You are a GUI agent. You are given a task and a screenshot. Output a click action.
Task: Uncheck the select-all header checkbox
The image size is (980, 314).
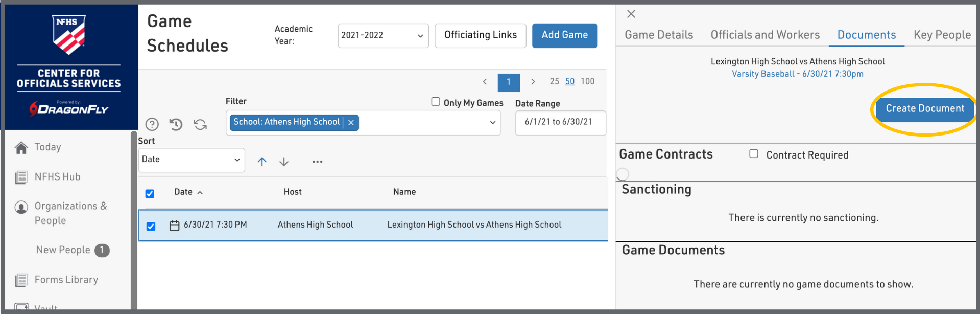coord(150,193)
